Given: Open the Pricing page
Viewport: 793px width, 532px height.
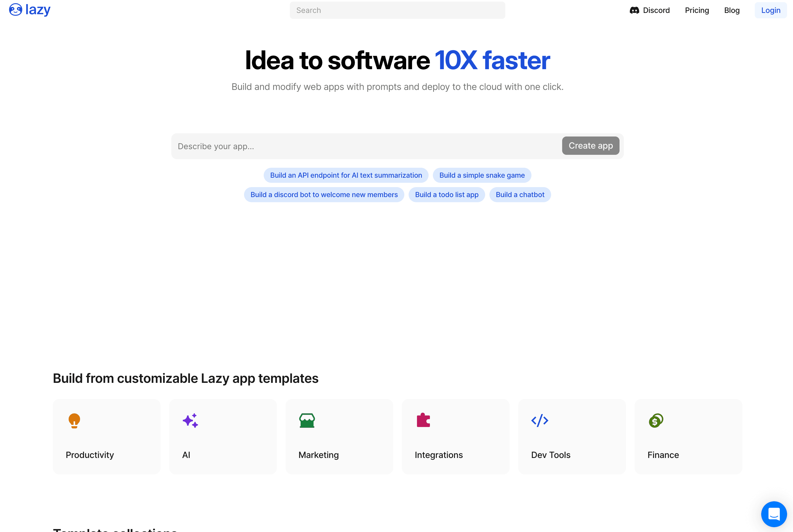Looking at the screenshot, I should [697, 10].
